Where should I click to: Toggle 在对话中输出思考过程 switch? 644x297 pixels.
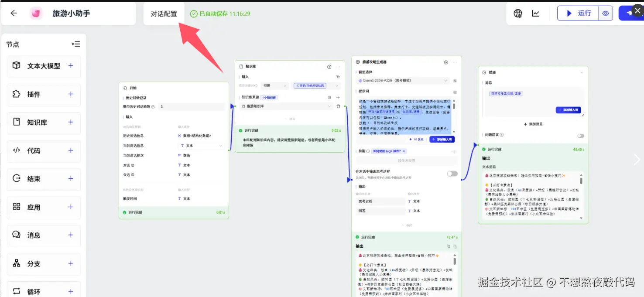click(x=452, y=174)
